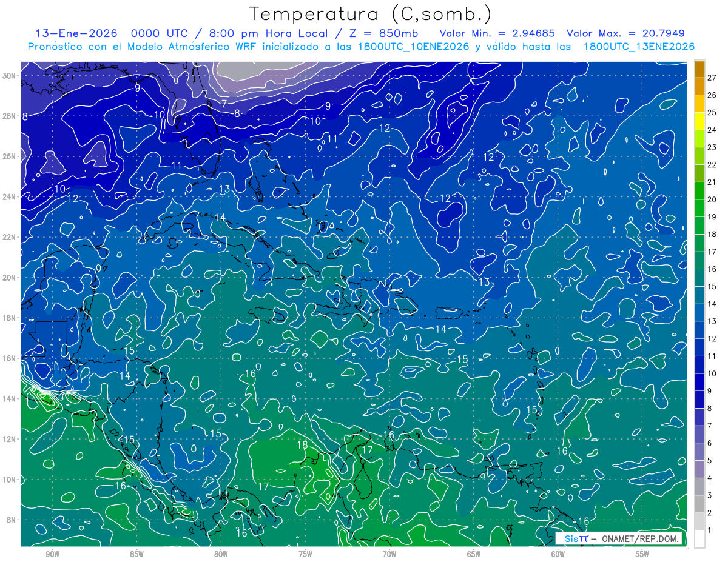Viewport: 728px width, 562px height.
Task: Click the 85W longitude axis label
Action: (136, 555)
